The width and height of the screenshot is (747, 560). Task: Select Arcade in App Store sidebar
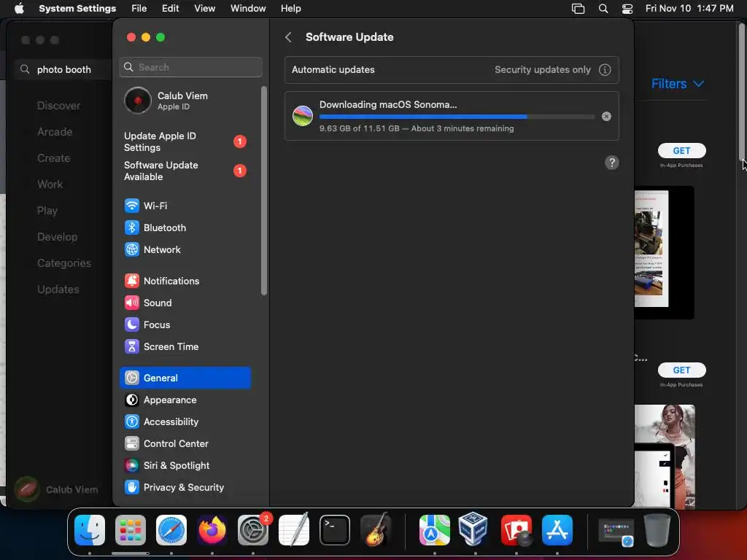(x=55, y=132)
